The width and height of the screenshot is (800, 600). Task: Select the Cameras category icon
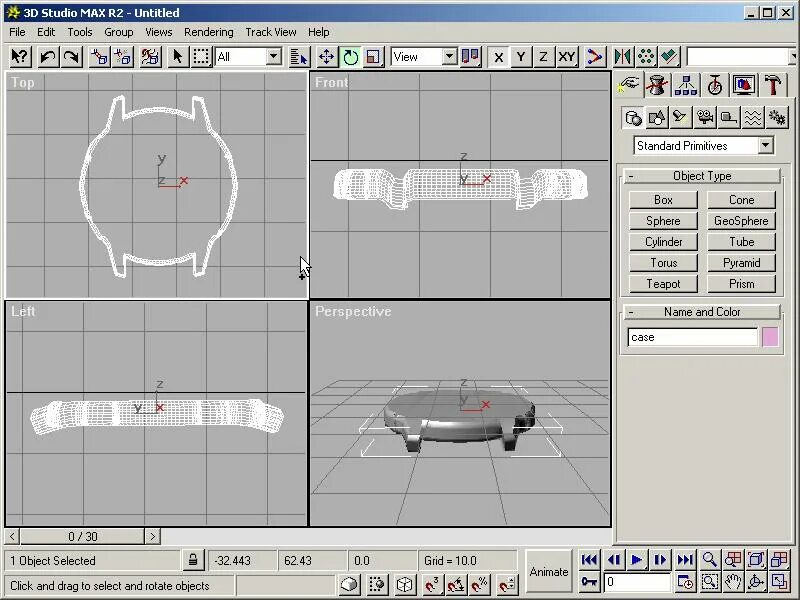click(x=705, y=118)
